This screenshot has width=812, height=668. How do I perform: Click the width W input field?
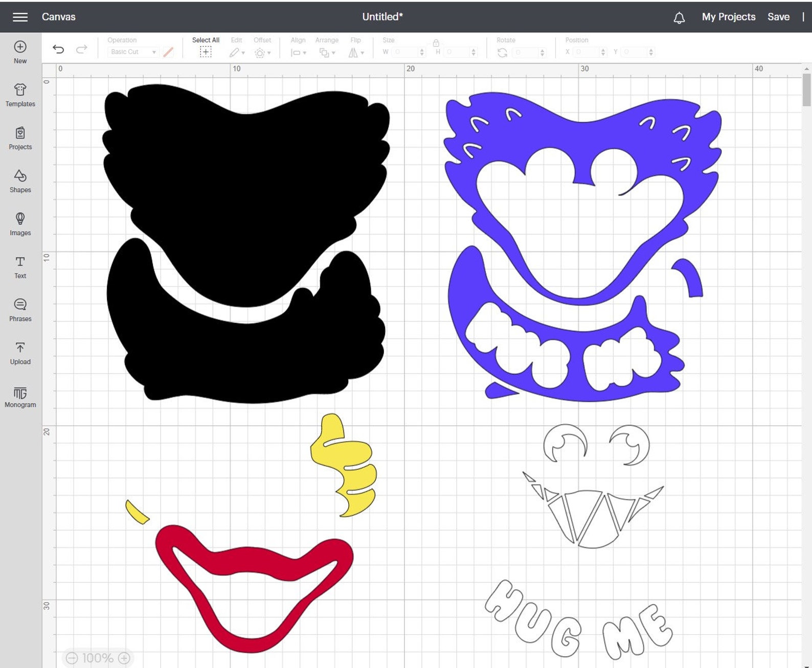(404, 52)
